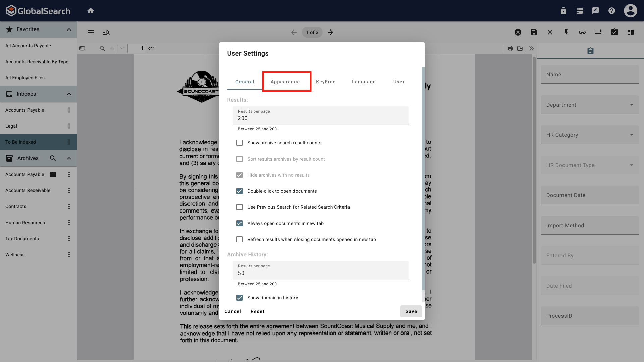Image resolution: width=644 pixels, height=362 pixels.
Task: Switch to the KeyFree tab
Action: pos(326,82)
